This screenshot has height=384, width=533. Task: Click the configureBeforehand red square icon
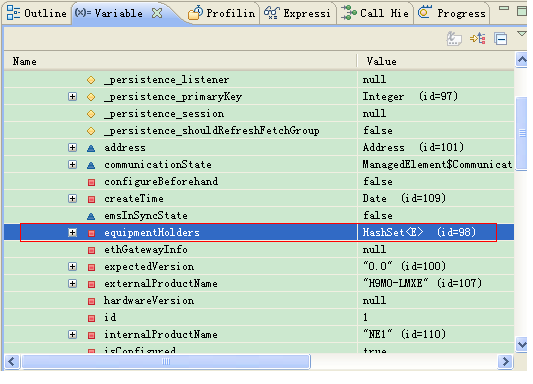(x=91, y=182)
